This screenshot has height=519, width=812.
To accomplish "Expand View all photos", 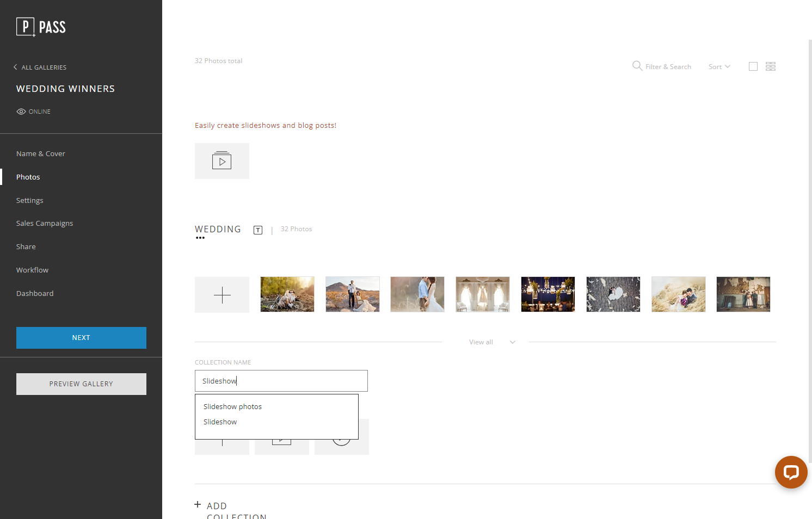I will click(x=492, y=342).
